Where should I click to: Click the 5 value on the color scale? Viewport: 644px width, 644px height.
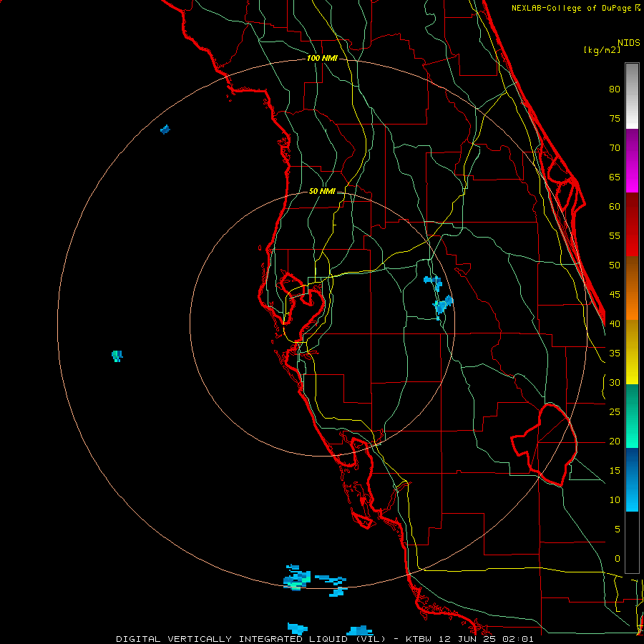click(618, 530)
